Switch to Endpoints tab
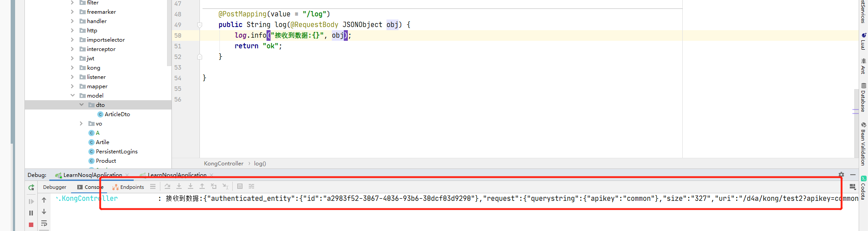This screenshot has width=868, height=231. click(128, 187)
